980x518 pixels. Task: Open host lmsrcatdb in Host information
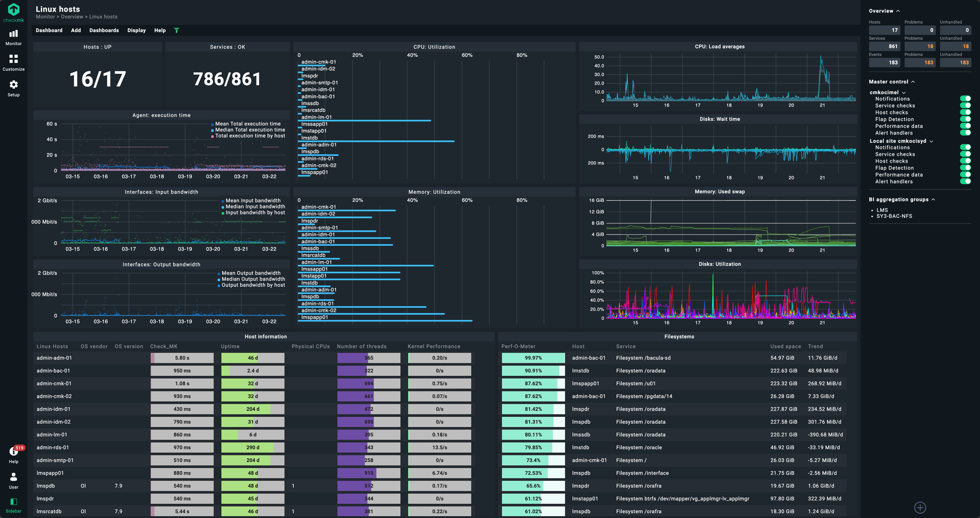[x=49, y=511]
